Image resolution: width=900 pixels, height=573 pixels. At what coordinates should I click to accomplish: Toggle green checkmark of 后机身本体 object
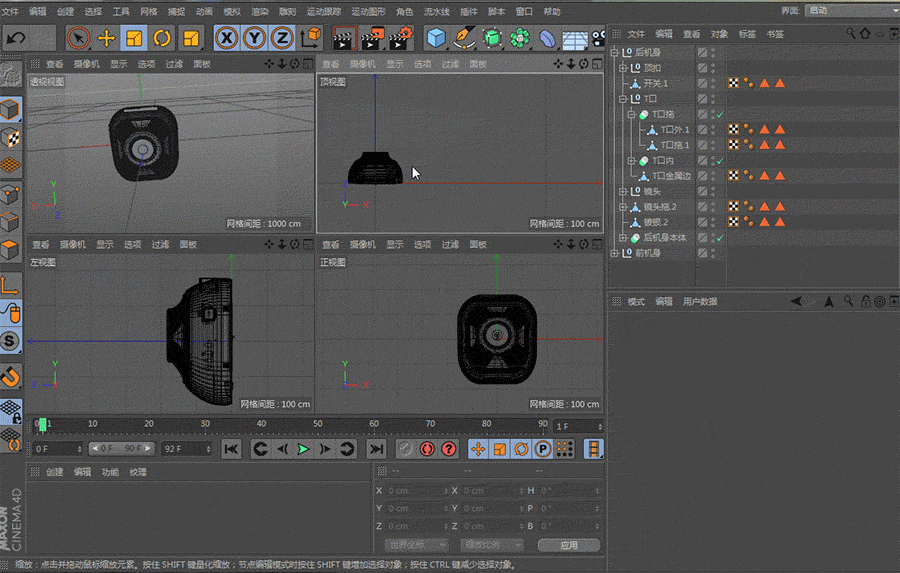[x=720, y=238]
